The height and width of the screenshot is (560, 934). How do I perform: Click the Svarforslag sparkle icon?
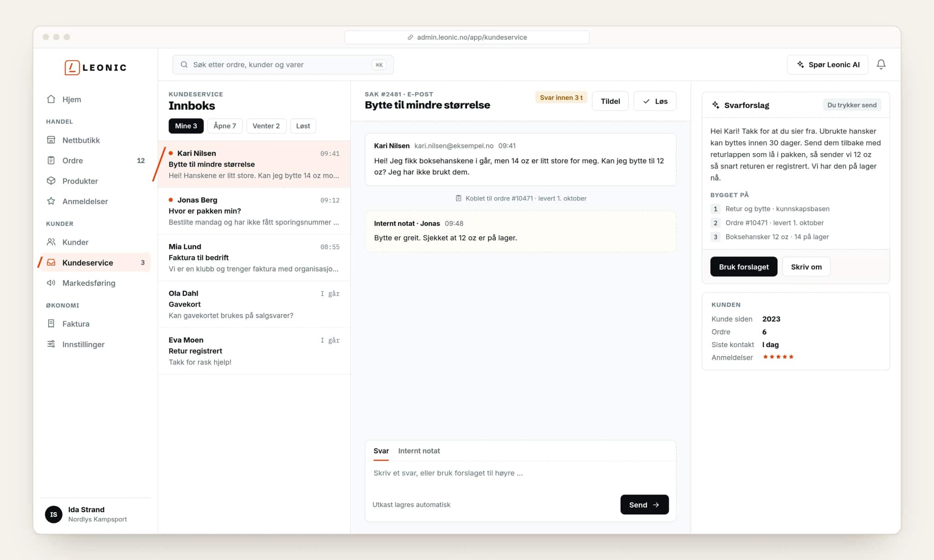[x=716, y=105]
